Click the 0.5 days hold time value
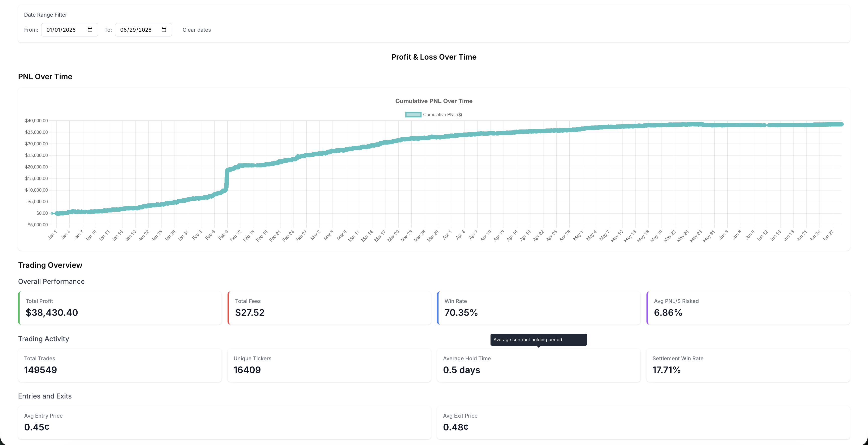Viewport: 868px width, 445px height. pos(461,370)
